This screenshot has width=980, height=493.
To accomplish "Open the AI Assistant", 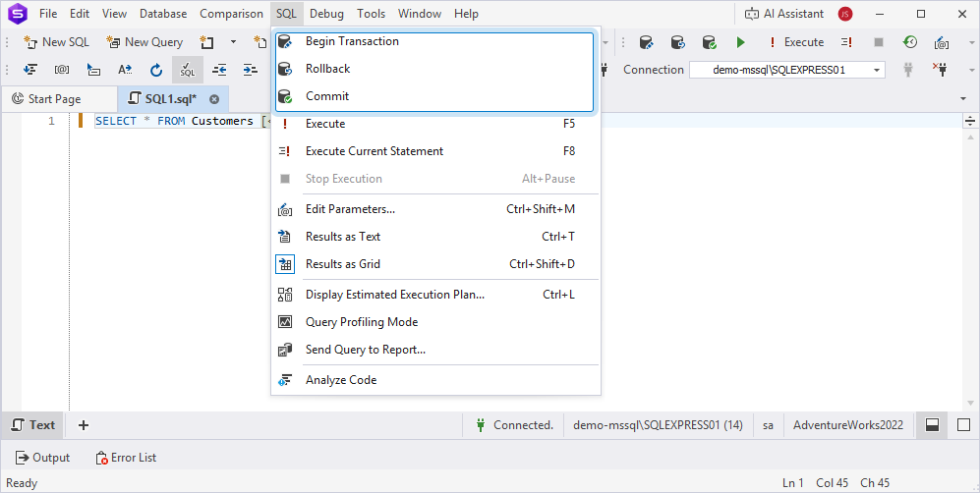I will pyautogui.click(x=784, y=14).
